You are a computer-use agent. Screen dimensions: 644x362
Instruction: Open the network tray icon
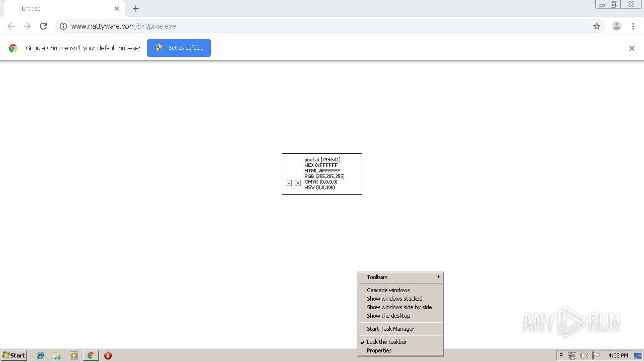(x=572, y=355)
